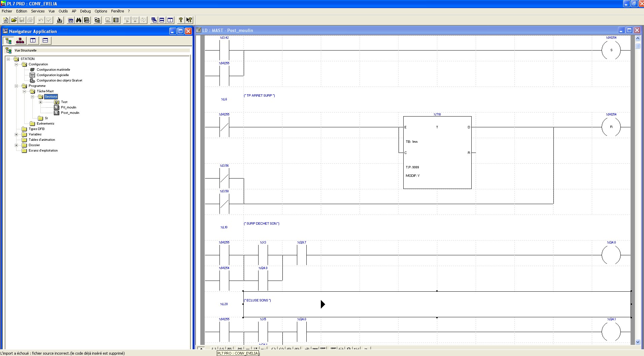Screen dimensions: 644x356
Task: Cascade windows using the toolbar icon
Action: coord(154,20)
